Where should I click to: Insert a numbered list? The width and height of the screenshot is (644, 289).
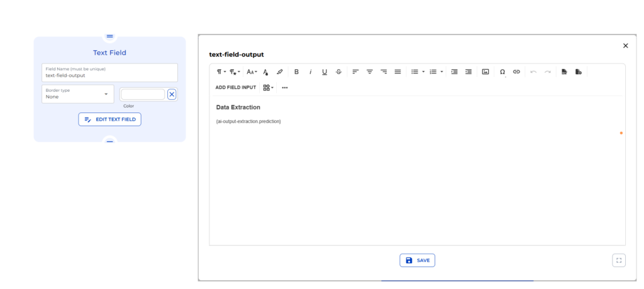click(x=433, y=72)
